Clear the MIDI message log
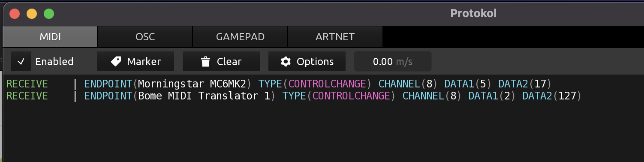This screenshot has height=162, width=644. coord(221,62)
